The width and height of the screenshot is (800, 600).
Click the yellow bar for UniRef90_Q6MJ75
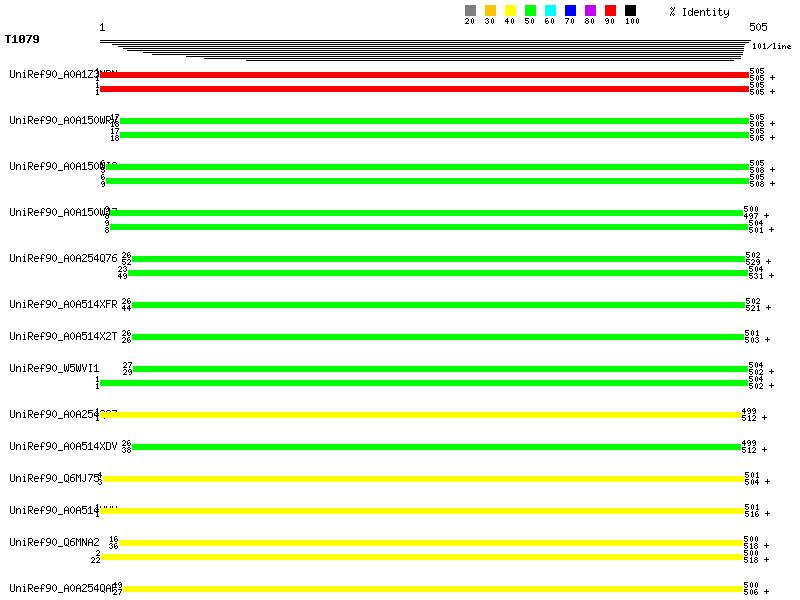click(424, 479)
